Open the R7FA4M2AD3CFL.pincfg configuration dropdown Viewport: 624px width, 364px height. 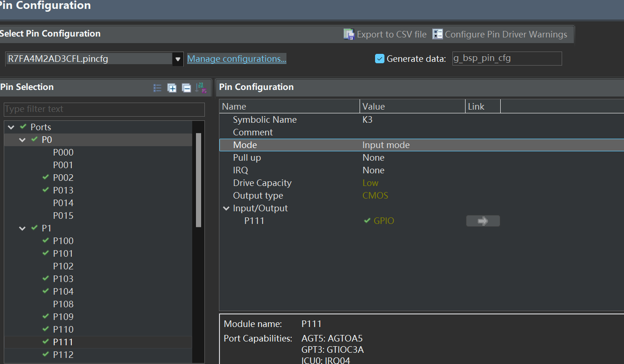(x=178, y=59)
